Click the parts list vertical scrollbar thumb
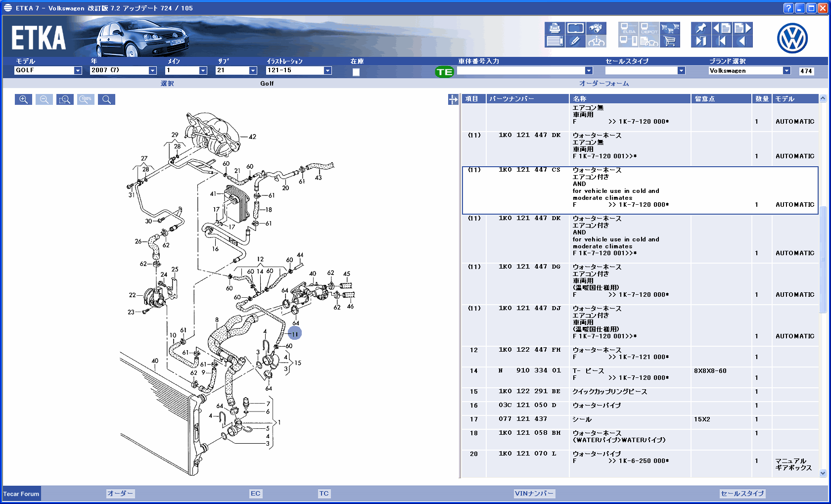Image resolution: width=831 pixels, height=504 pixels. (x=823, y=259)
